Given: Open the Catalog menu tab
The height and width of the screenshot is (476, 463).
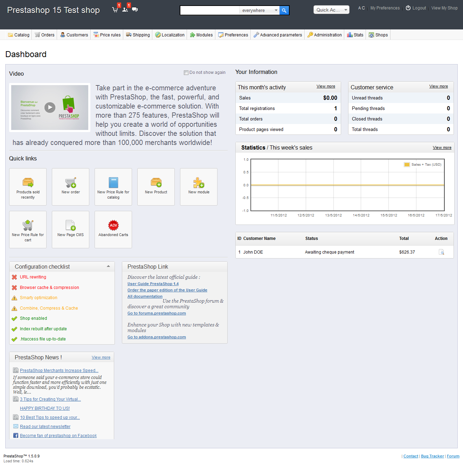Looking at the screenshot, I should [x=19, y=35].
